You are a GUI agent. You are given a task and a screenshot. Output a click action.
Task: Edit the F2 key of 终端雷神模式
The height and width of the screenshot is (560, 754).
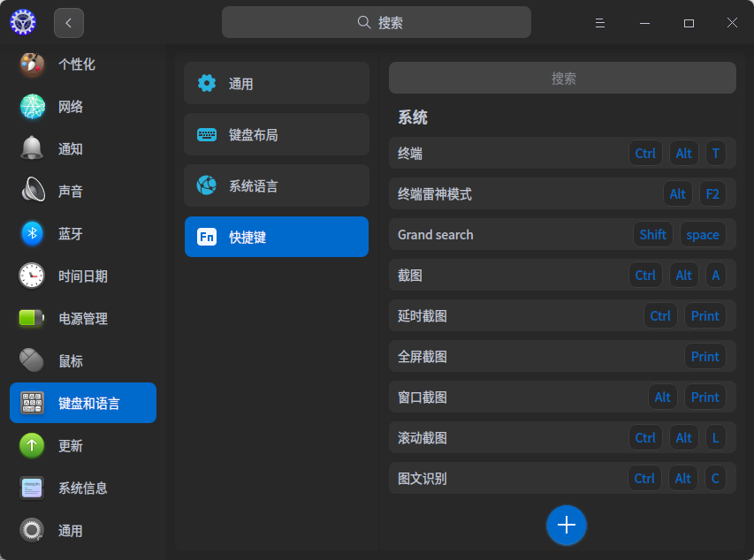(x=712, y=193)
